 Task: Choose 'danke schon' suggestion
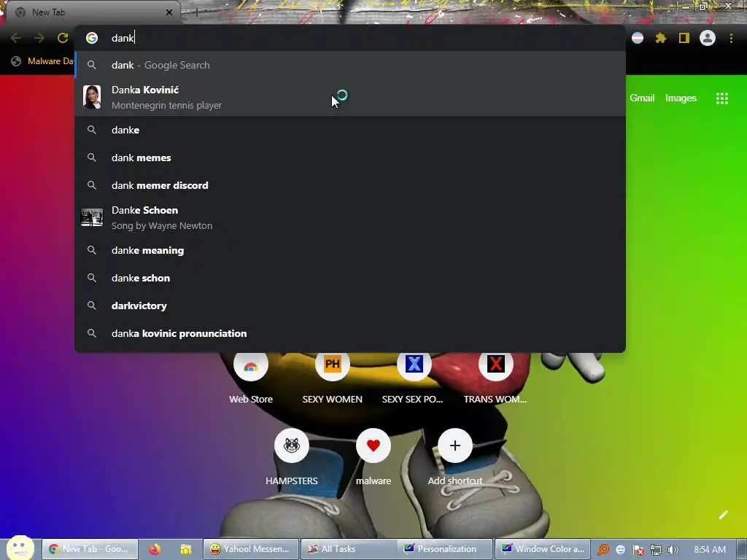coord(350,278)
